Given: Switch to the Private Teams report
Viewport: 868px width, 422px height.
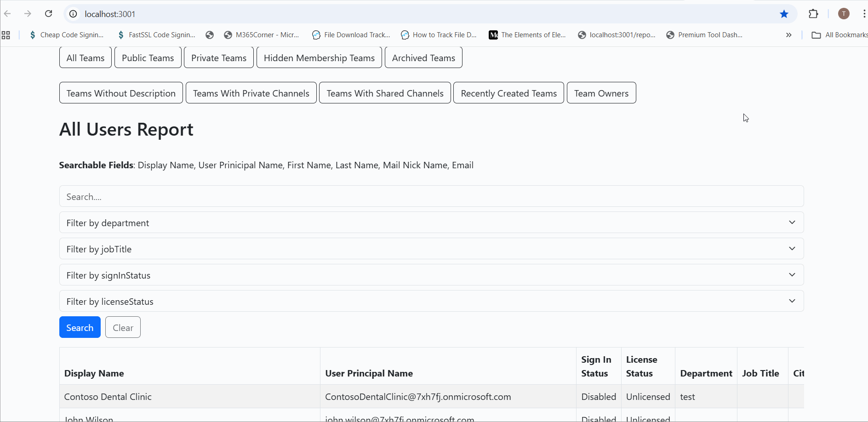Looking at the screenshot, I should pos(219,58).
